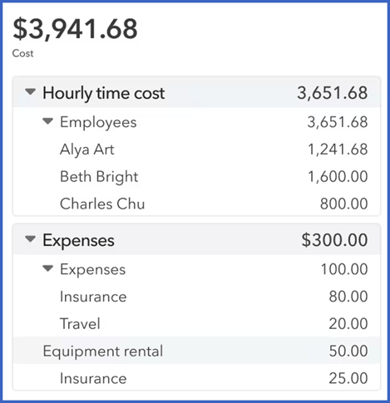This screenshot has width=390, height=403.
Task: Select the Charles Chu row
Action: coord(197,204)
